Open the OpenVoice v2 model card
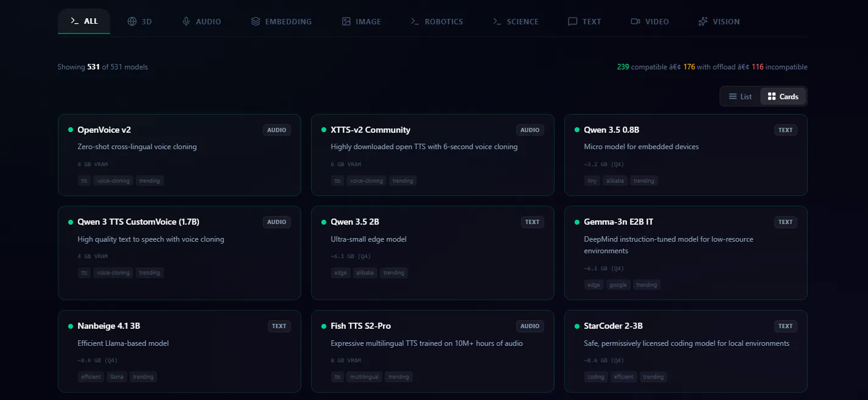 [180, 155]
